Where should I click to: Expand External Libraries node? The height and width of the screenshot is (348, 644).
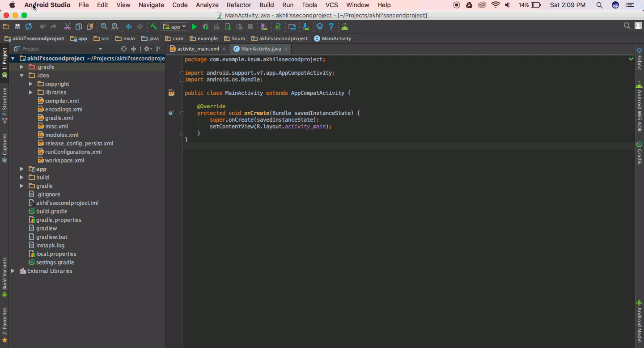[13, 271]
